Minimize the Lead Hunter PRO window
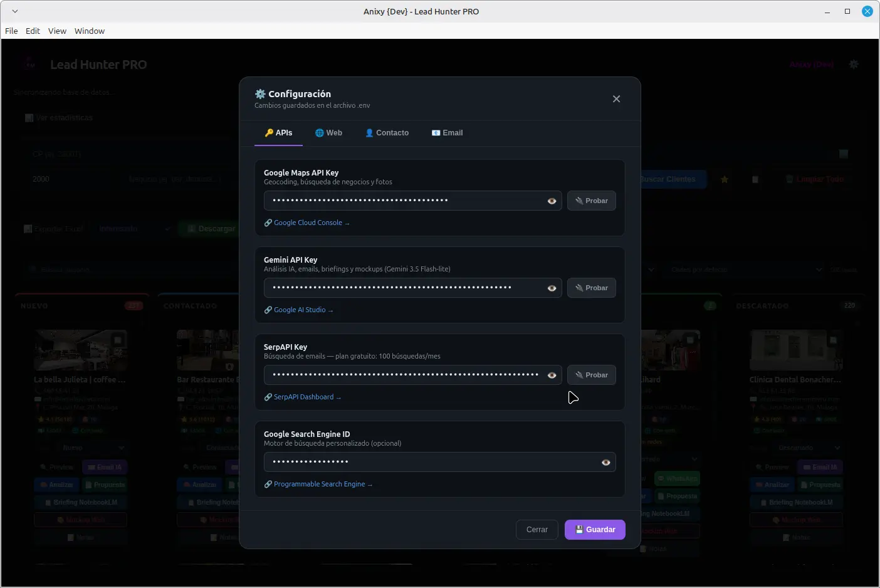Screen dimensions: 880x588 click(x=827, y=11)
